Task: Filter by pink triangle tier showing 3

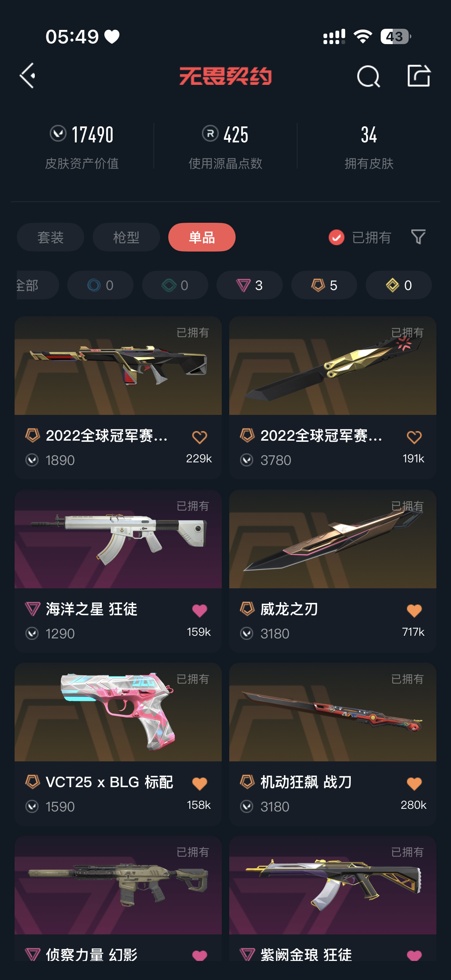Action: [x=249, y=285]
